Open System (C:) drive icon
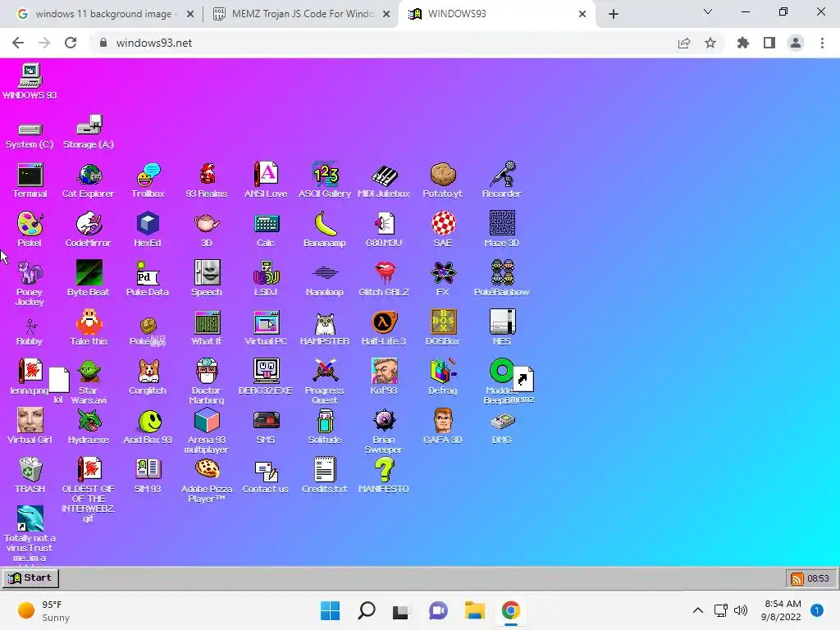Image resolution: width=840 pixels, height=630 pixels. pos(30,136)
